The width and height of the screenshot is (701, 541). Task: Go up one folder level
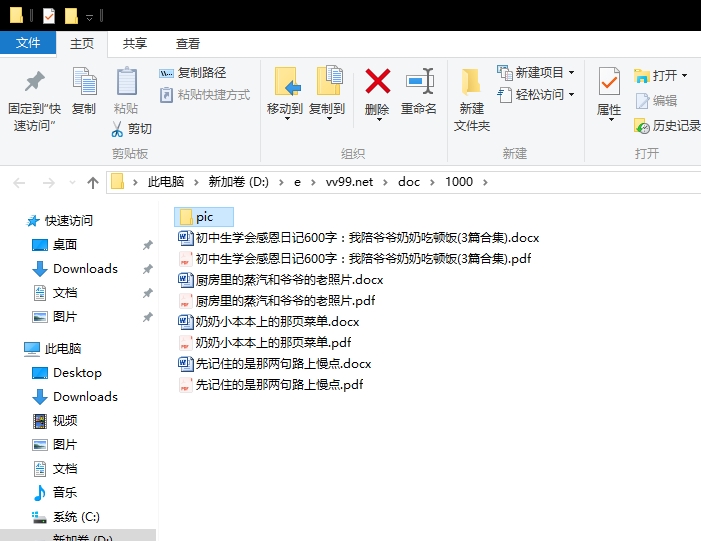(93, 182)
